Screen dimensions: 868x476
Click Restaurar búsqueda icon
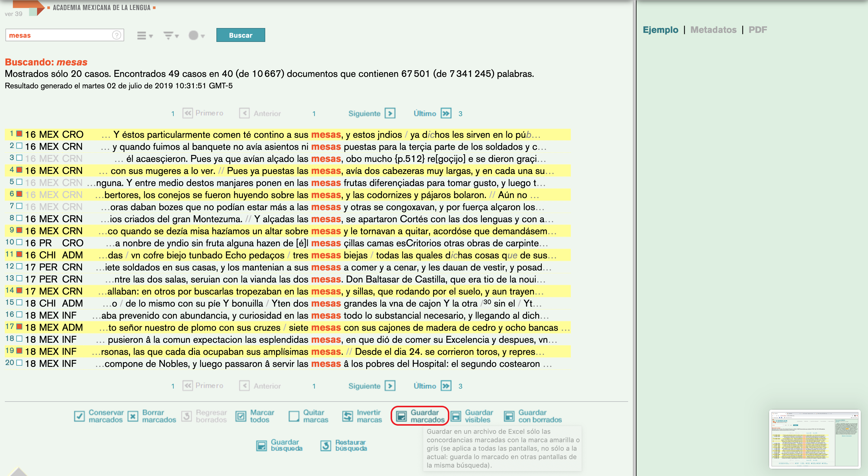325,446
